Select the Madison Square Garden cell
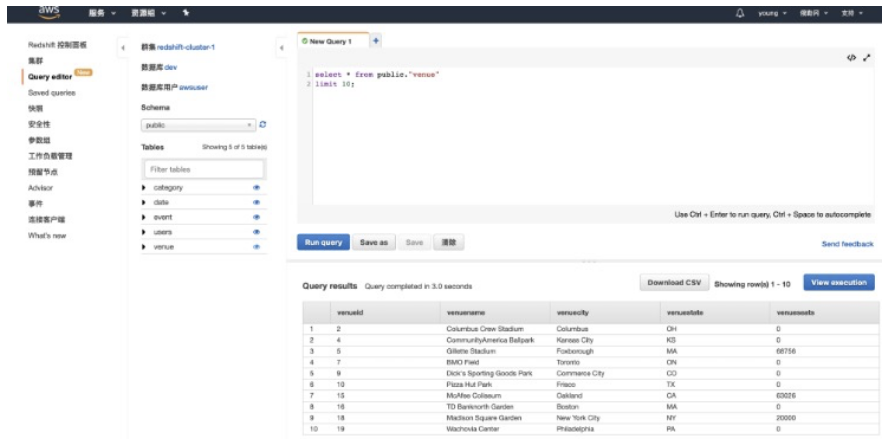The width and height of the screenshot is (887, 441). 494,418
